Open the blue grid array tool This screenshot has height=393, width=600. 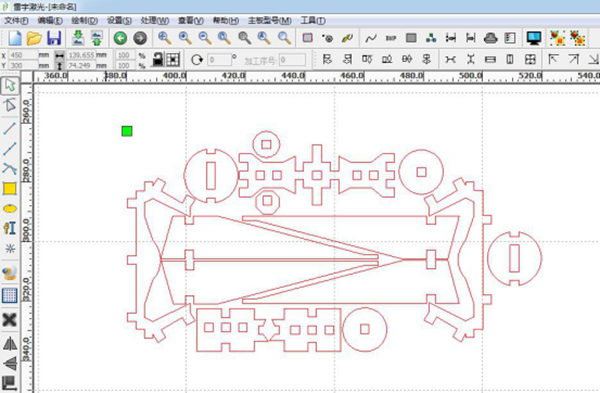click(x=10, y=295)
